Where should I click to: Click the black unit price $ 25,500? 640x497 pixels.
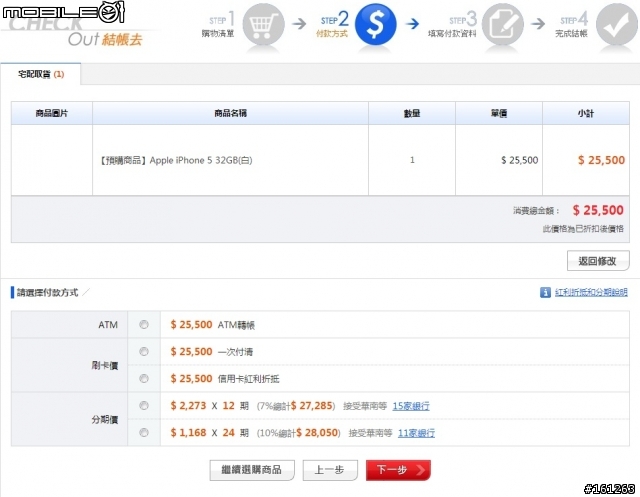[x=520, y=160]
